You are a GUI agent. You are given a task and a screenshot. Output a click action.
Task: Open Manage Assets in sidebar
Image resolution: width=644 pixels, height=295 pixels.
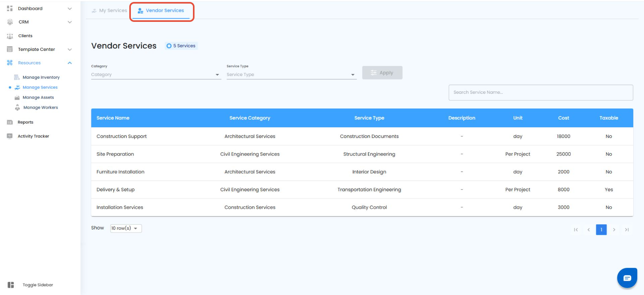[38, 97]
